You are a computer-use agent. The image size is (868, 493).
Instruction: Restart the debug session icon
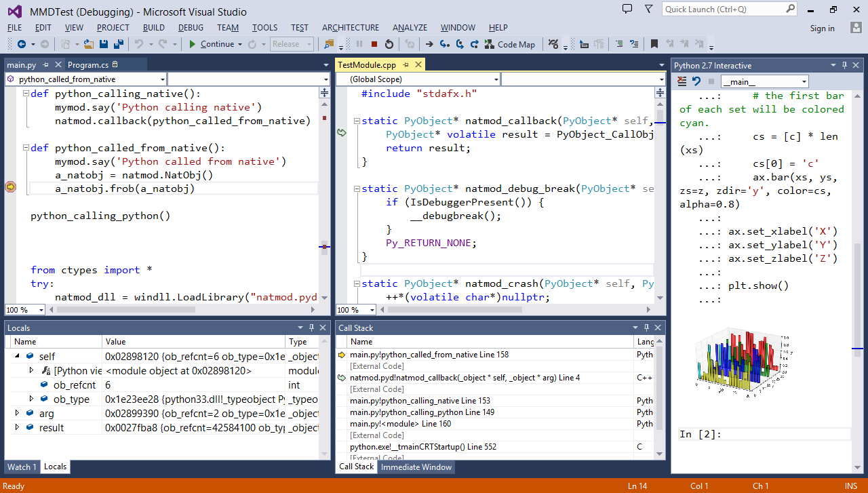389,44
